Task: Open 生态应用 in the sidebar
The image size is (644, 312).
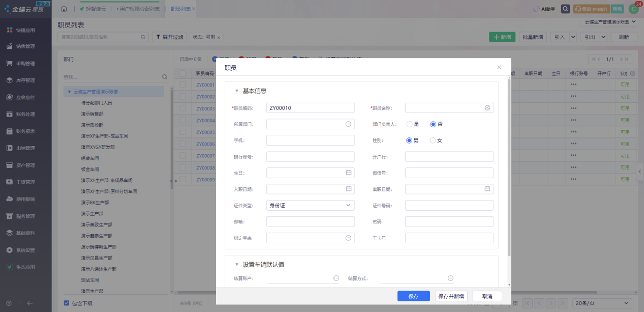Action: (25, 267)
